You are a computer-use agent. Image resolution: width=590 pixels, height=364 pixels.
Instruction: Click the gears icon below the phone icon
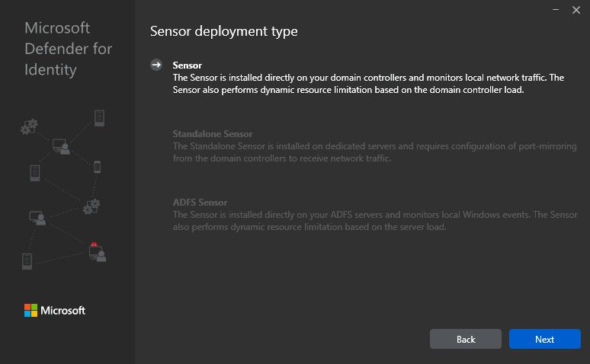pyautogui.click(x=91, y=206)
